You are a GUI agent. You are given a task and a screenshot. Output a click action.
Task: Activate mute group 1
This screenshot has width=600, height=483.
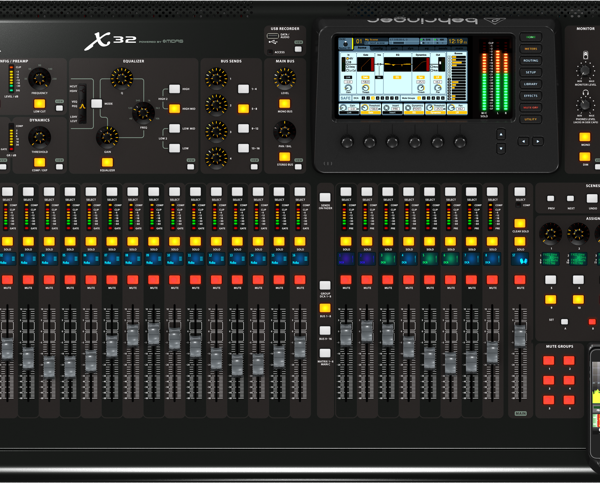548,361
